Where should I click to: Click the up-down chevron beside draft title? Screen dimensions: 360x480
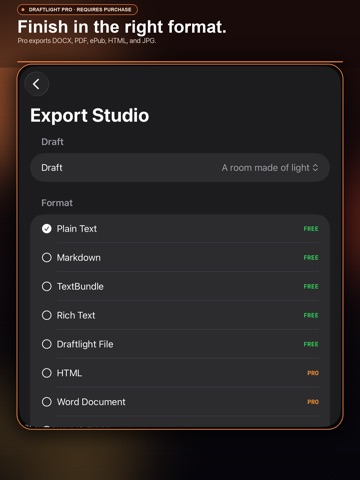(x=315, y=168)
